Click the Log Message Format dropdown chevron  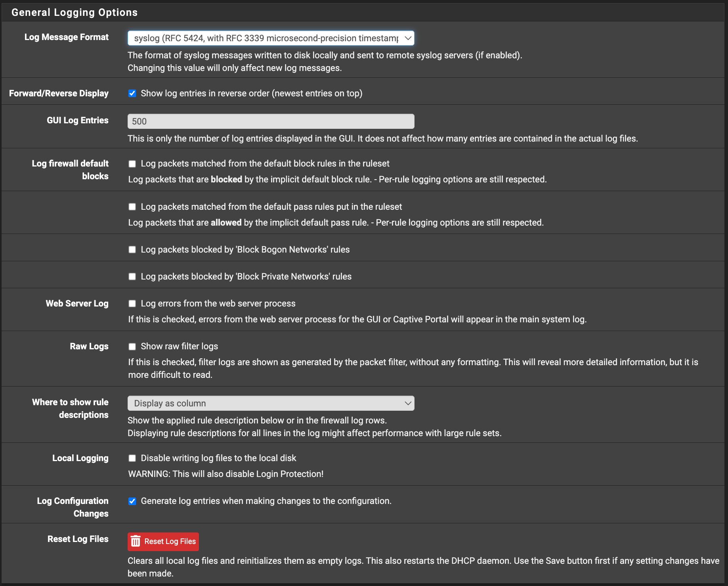pyautogui.click(x=407, y=38)
